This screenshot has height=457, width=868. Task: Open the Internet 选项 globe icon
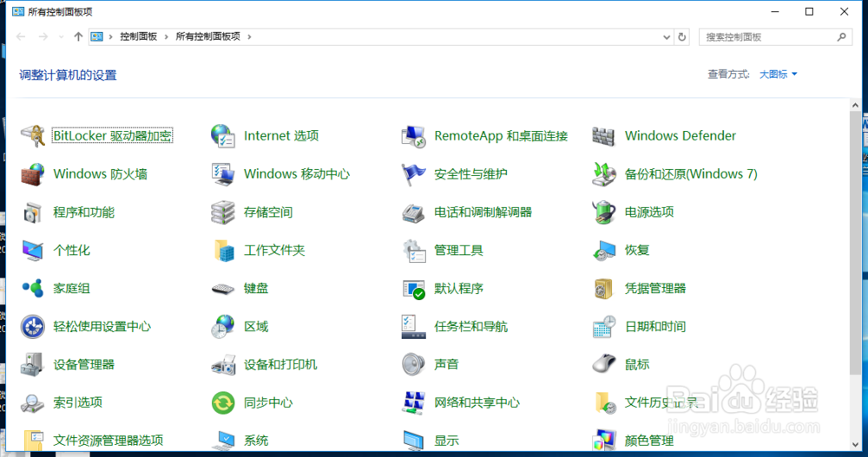point(223,136)
